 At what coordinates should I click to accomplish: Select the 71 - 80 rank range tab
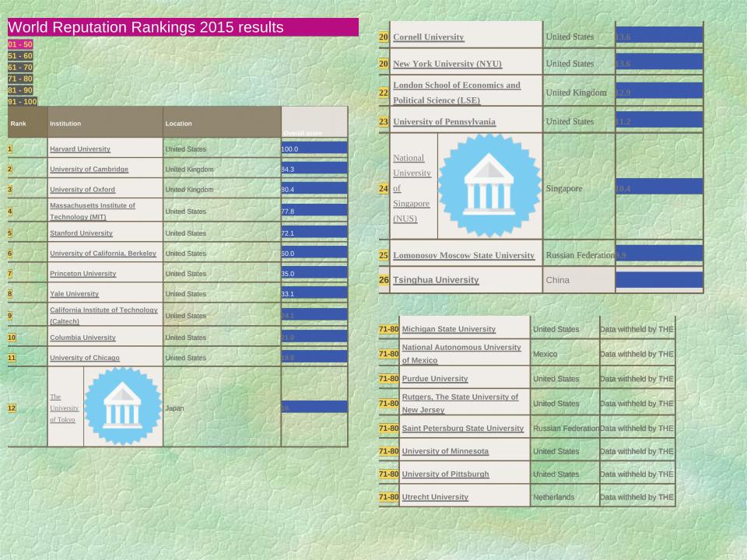(x=20, y=79)
